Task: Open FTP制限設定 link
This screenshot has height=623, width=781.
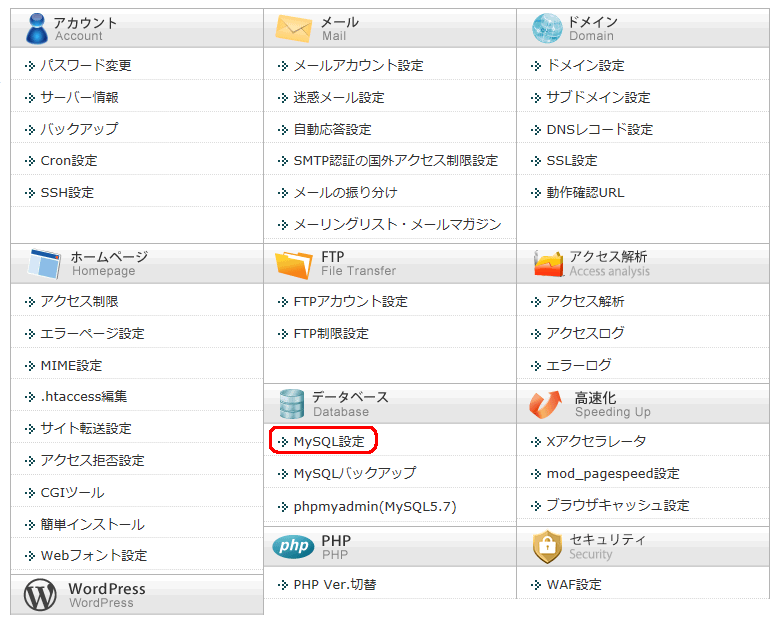Action: [331, 333]
